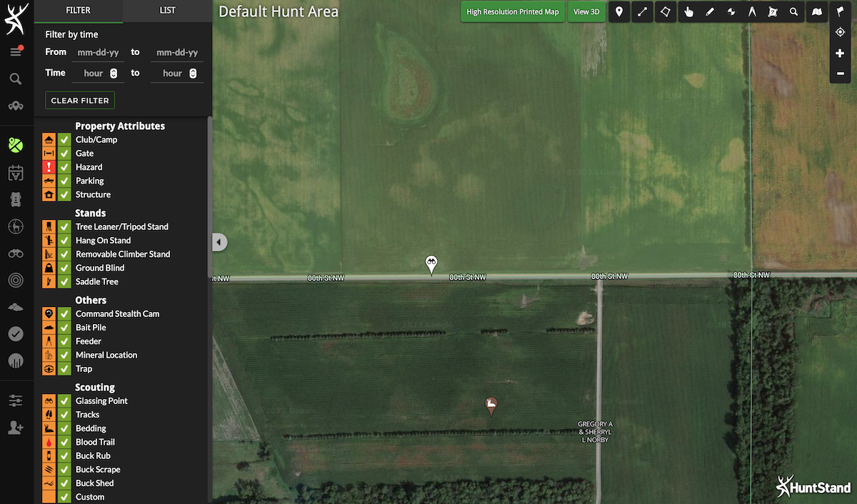The height and width of the screenshot is (504, 857).
Task: Switch to the LIST tab
Action: pos(167,11)
